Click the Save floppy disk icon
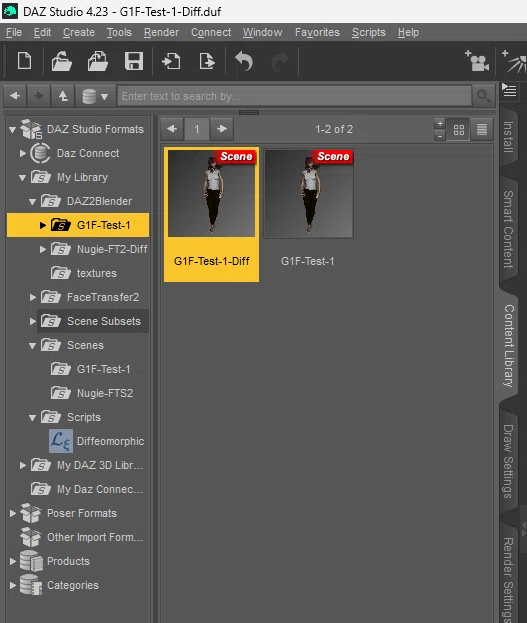The width and height of the screenshot is (527, 623). tap(134, 61)
